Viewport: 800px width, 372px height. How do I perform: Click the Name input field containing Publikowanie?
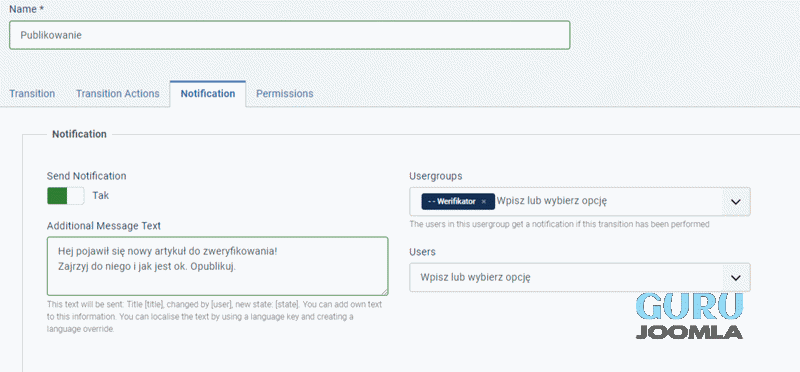point(289,35)
